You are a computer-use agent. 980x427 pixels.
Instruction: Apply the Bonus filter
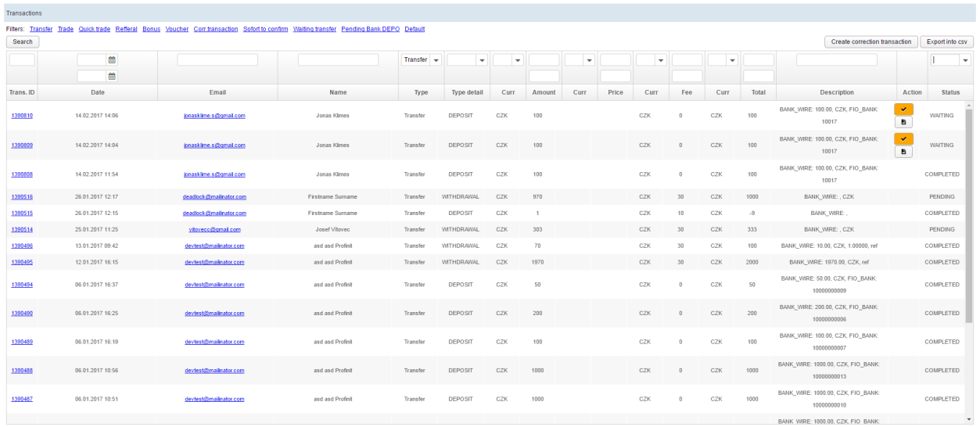pos(152,29)
